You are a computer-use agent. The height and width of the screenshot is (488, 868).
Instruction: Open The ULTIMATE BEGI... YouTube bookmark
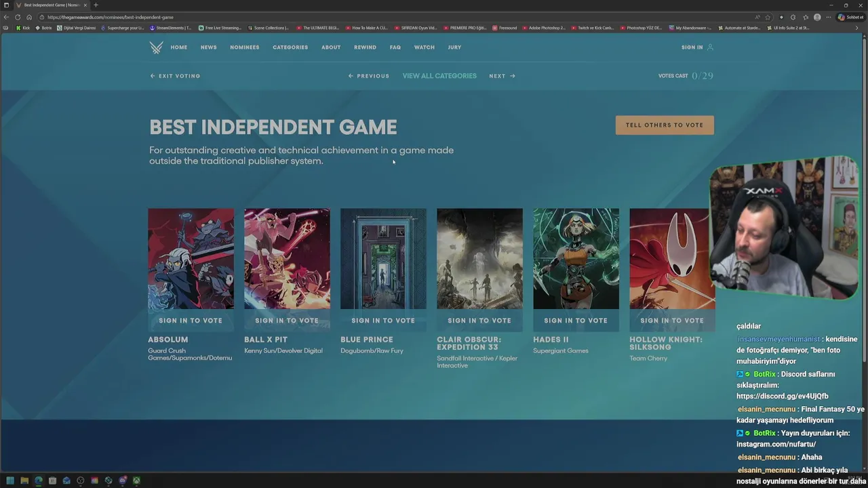[x=317, y=28]
